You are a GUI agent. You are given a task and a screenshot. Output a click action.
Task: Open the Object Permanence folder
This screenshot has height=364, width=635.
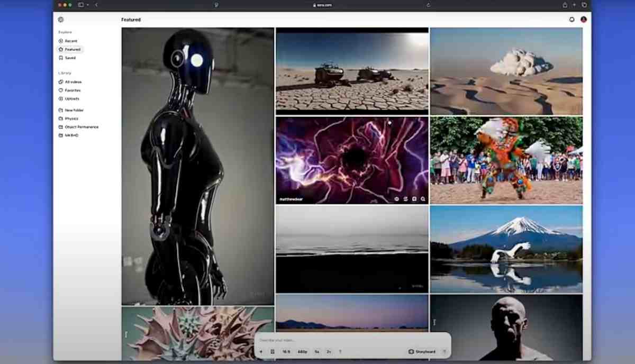point(83,126)
